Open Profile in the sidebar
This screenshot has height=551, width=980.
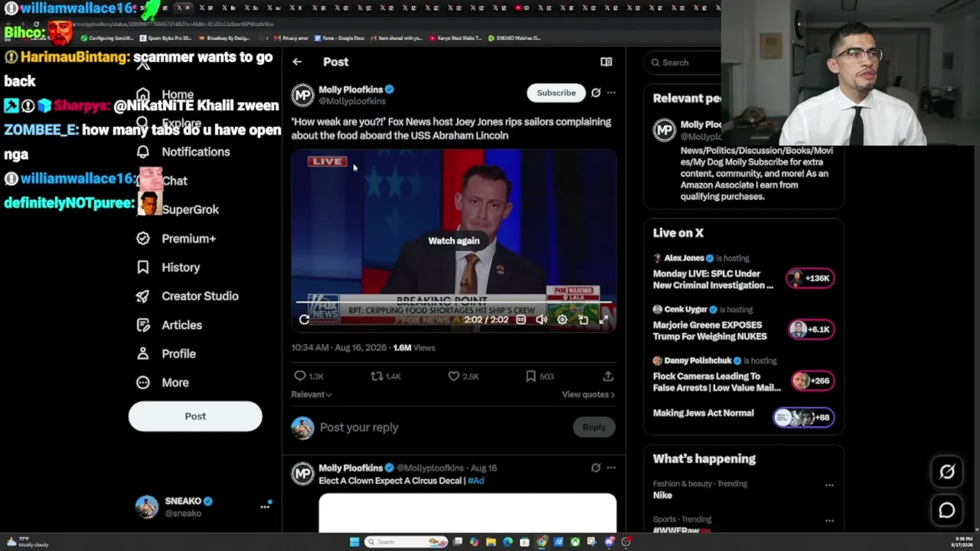(x=166, y=354)
